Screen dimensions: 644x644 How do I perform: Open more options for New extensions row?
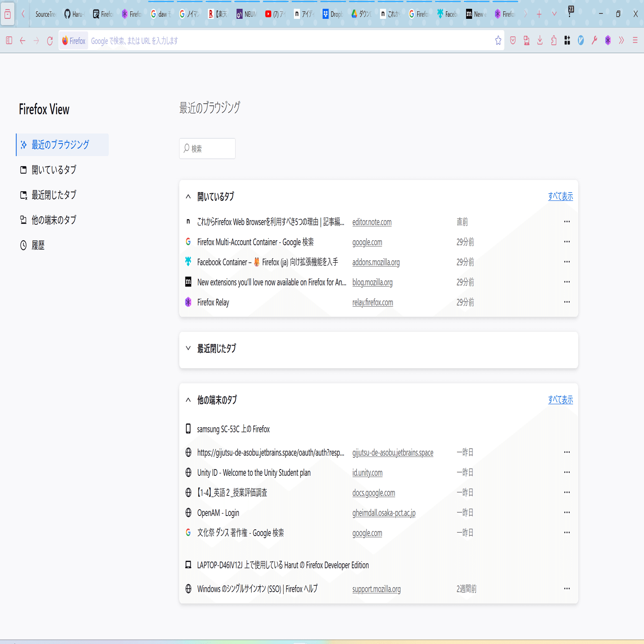point(567,282)
